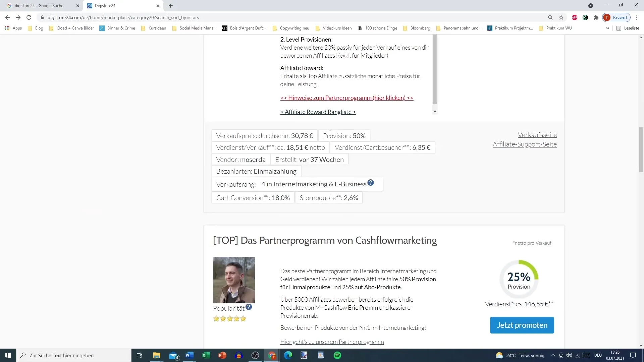Open the Adblock Plus extension icon
The image size is (644, 362).
pos(575,17)
